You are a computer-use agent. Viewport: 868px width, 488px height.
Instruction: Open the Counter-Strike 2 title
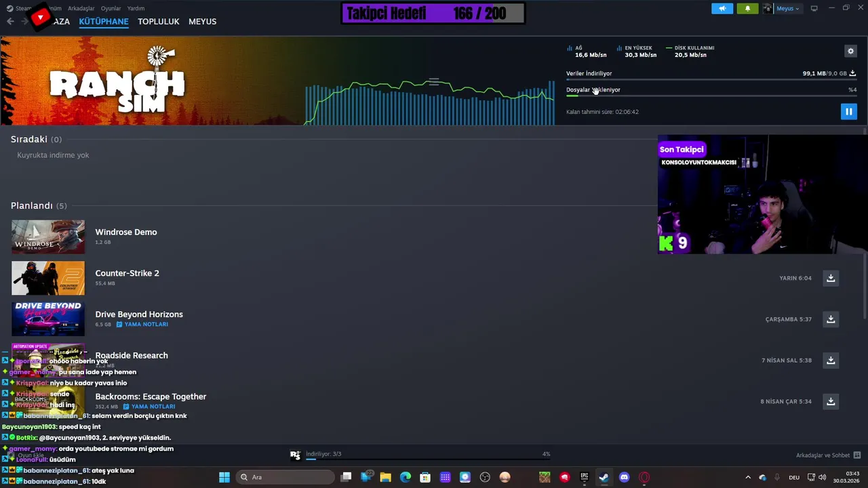pyautogui.click(x=127, y=273)
